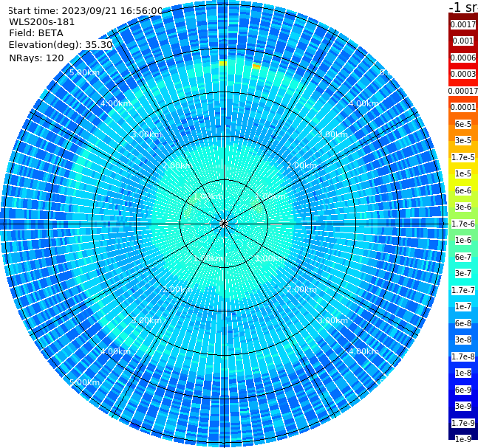
Task: Click the 5.00km range label in the northwest quadrant
Action: [84, 72]
